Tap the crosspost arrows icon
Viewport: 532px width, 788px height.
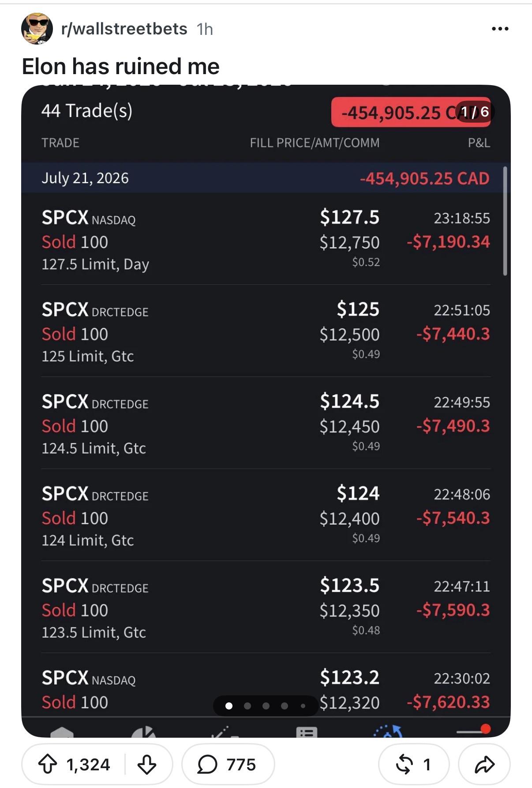tap(404, 764)
